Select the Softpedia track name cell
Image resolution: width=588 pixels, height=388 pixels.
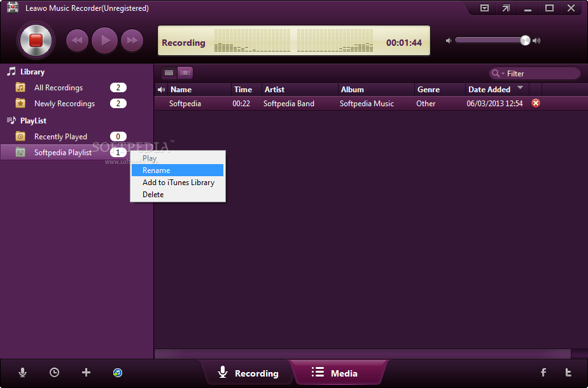coord(185,104)
